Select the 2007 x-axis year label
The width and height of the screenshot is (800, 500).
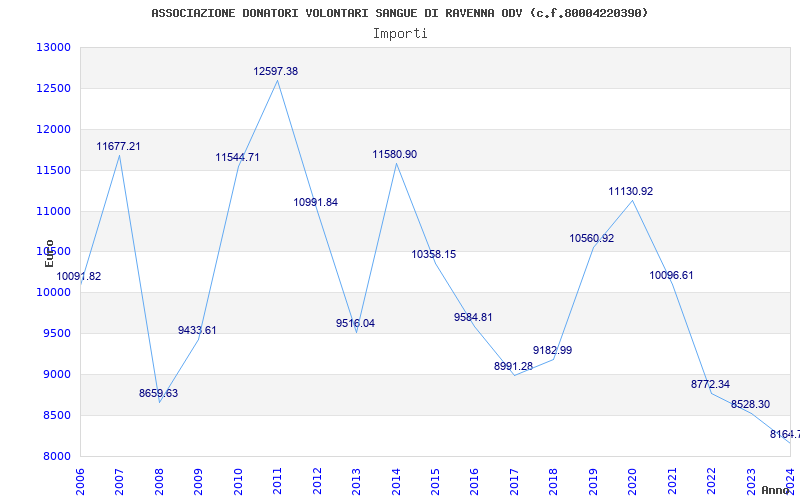pos(119,481)
